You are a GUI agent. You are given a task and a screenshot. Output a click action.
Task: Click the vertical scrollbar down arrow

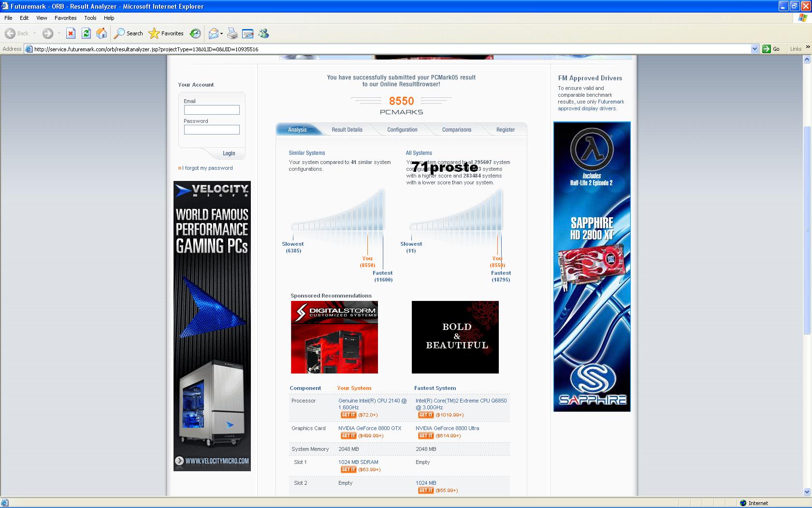807,492
